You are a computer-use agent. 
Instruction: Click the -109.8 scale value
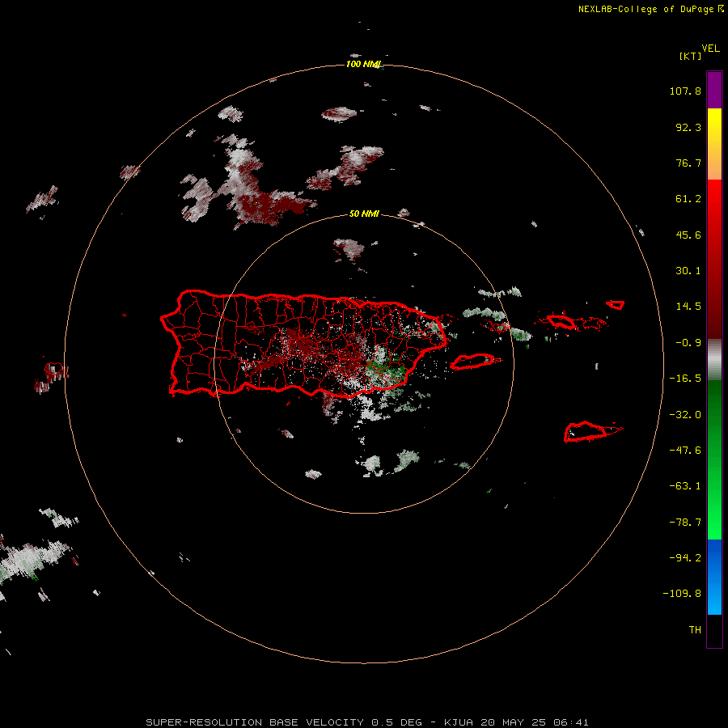(x=683, y=594)
